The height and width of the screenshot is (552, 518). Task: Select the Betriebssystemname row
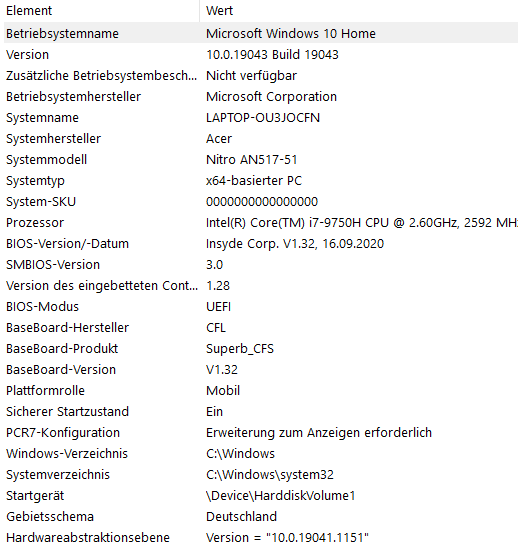tap(261, 33)
